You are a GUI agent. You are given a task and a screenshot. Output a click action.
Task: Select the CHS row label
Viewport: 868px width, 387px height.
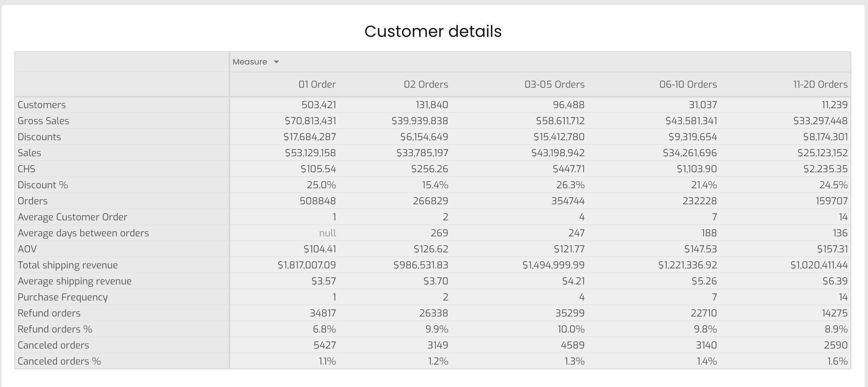[26, 169]
